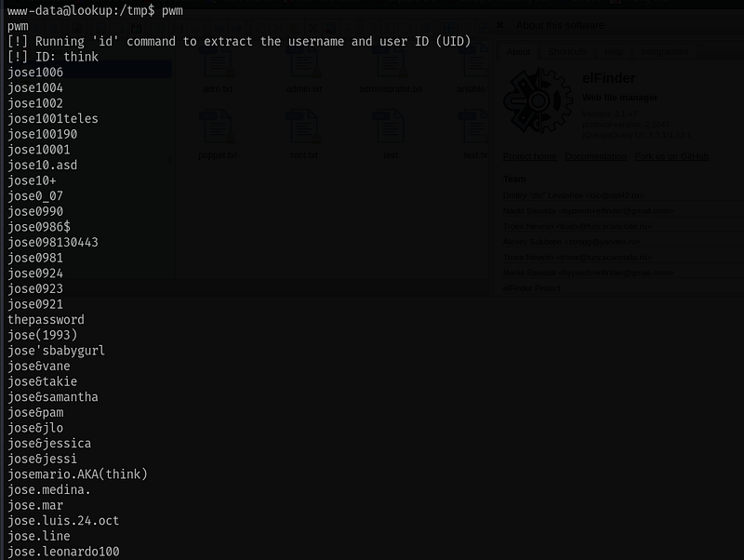Select the root.txt file icon
The image size is (744, 560).
pyautogui.click(x=304, y=127)
